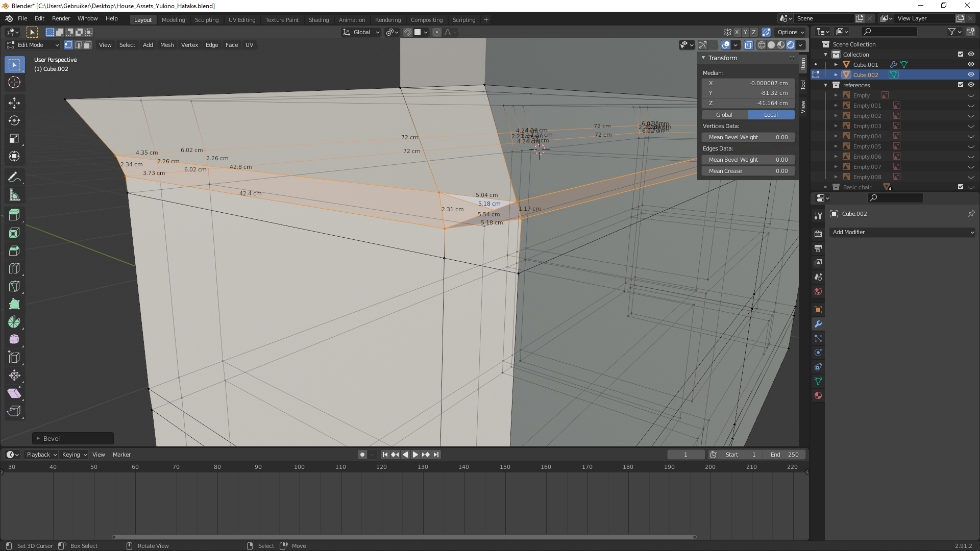980x551 pixels.
Task: Open the Mesh menu
Action: (x=167, y=45)
